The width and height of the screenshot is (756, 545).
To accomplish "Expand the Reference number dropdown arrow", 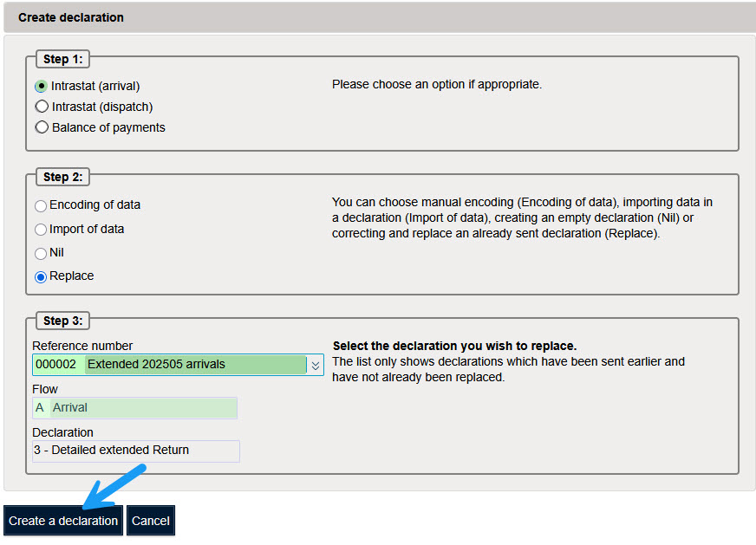I will (x=316, y=366).
